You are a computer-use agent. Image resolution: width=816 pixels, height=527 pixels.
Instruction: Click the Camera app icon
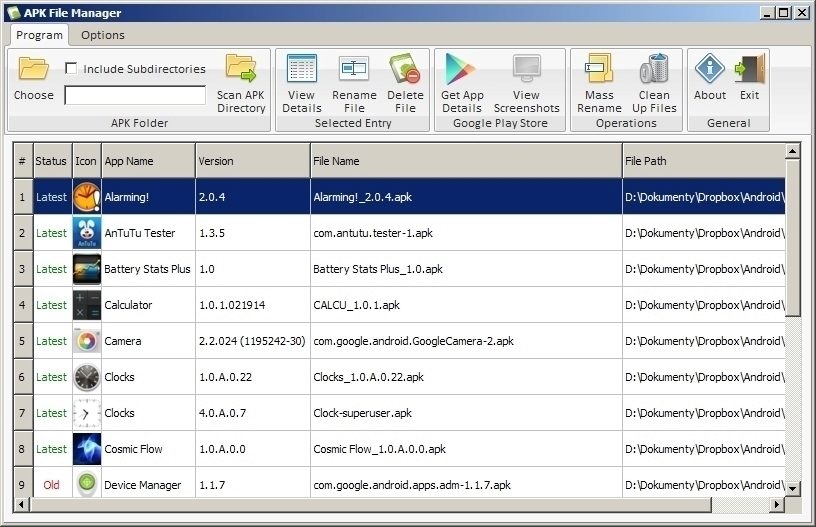pyautogui.click(x=87, y=341)
